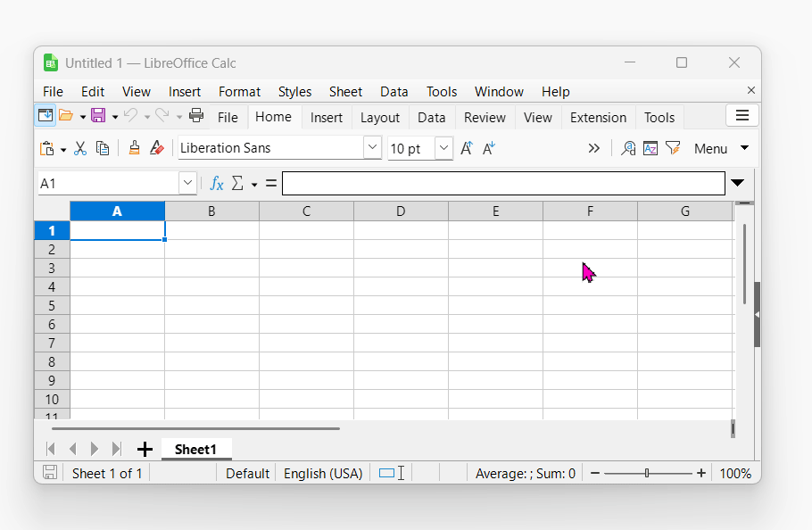Image resolution: width=812 pixels, height=530 pixels.
Task: Click the Print icon
Action: [x=196, y=115]
